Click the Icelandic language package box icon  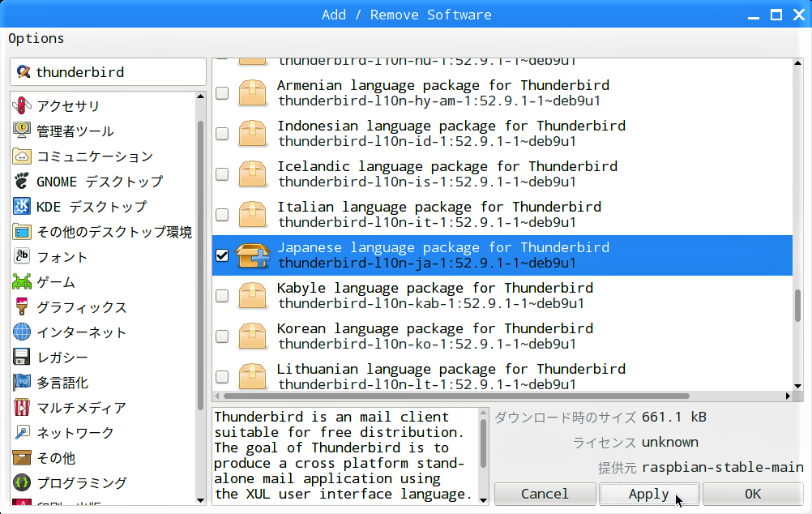pyautogui.click(x=252, y=173)
